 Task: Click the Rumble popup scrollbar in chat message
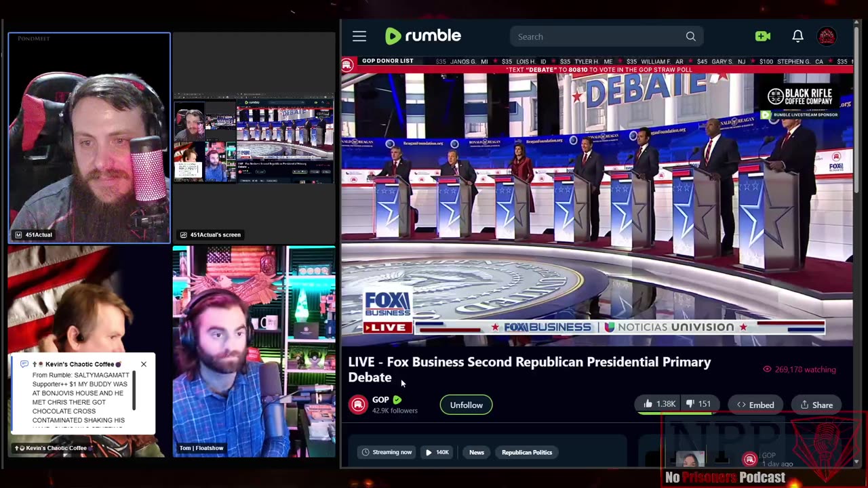(x=134, y=390)
